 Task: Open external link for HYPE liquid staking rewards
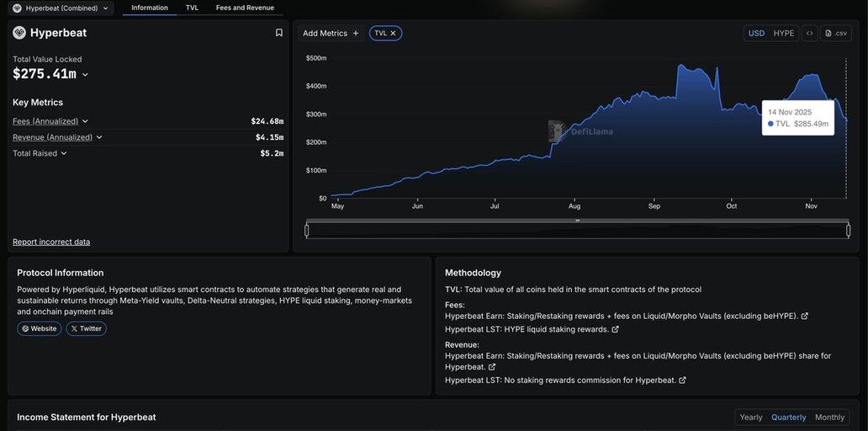coord(615,330)
